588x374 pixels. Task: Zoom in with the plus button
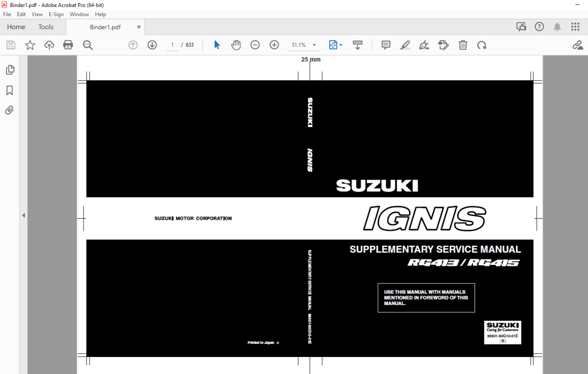(274, 45)
